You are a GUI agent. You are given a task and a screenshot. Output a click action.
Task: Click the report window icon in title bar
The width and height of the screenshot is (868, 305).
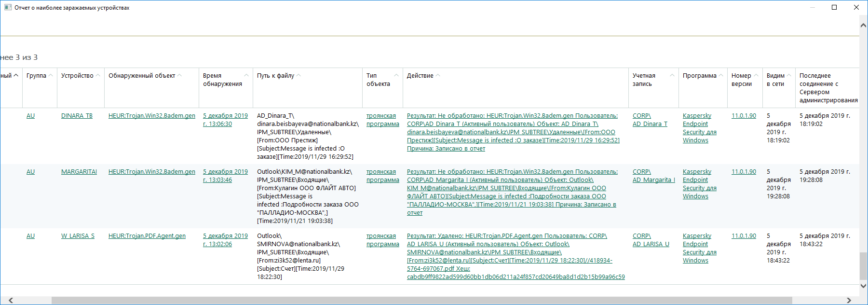click(x=8, y=7)
